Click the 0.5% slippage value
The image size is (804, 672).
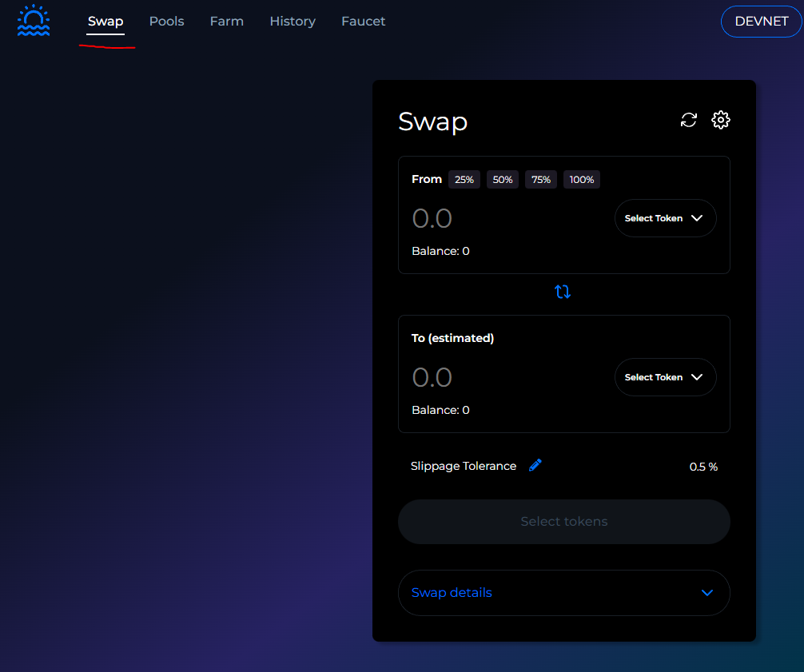pyautogui.click(x=703, y=467)
